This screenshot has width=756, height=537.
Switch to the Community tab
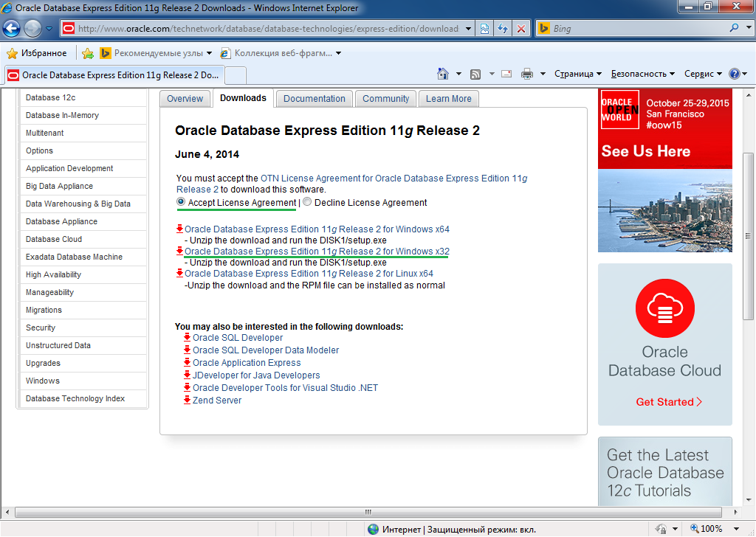(x=385, y=99)
